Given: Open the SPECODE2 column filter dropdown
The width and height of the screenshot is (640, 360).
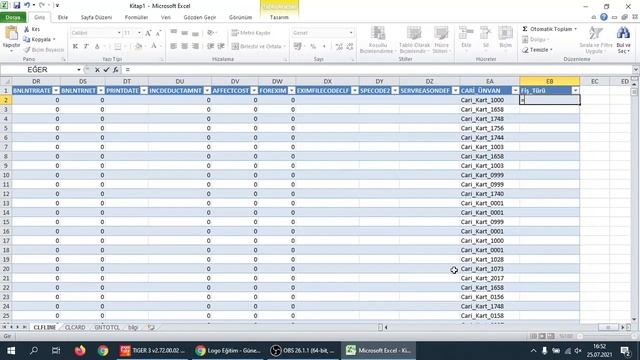Looking at the screenshot, I should point(395,91).
